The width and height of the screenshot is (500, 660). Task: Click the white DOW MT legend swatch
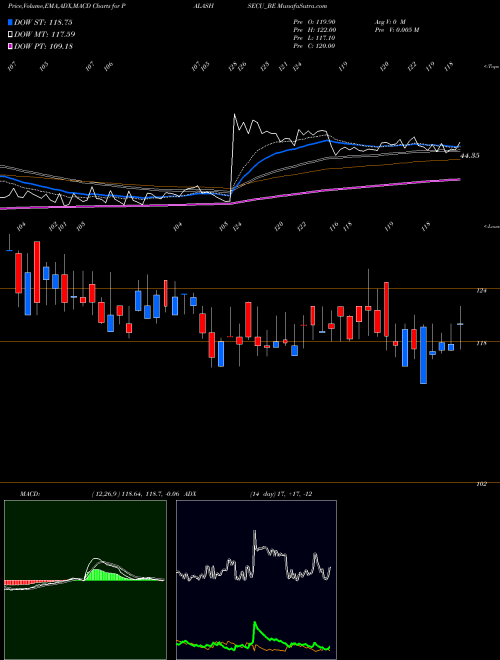coord(10,35)
